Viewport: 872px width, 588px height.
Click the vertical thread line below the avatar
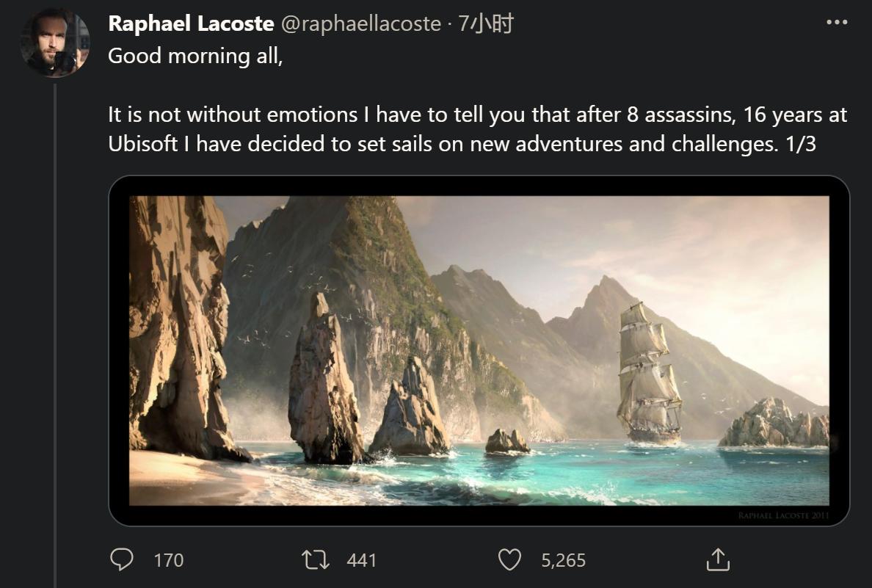click(55, 330)
